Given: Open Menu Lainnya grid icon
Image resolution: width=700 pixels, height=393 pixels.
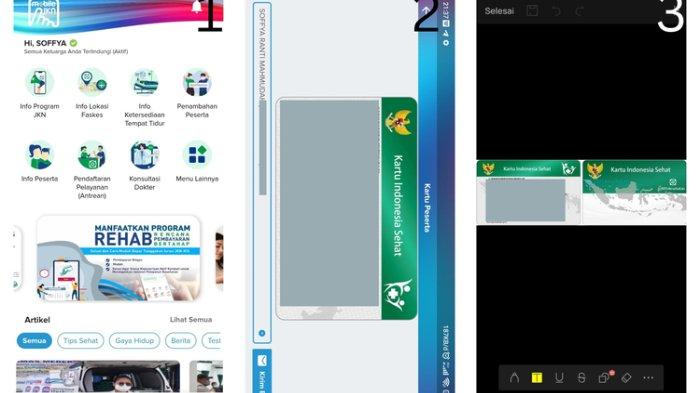Looking at the screenshot, I should tap(197, 155).
